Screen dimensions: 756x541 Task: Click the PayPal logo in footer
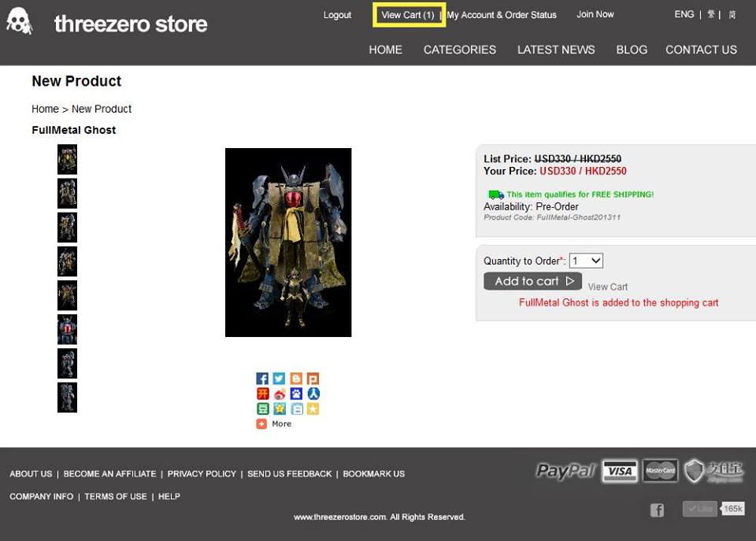[x=566, y=471]
